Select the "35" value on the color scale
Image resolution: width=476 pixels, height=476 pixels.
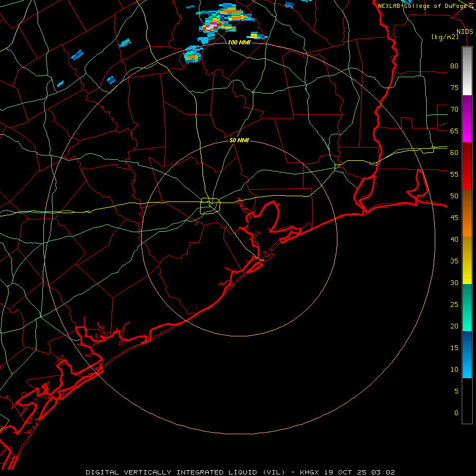[454, 261]
